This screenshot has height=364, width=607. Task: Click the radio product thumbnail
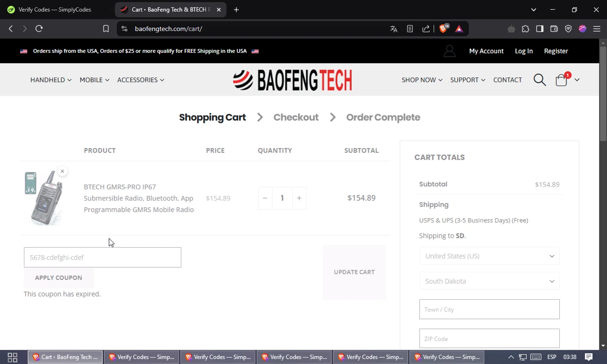pyautogui.click(x=44, y=198)
